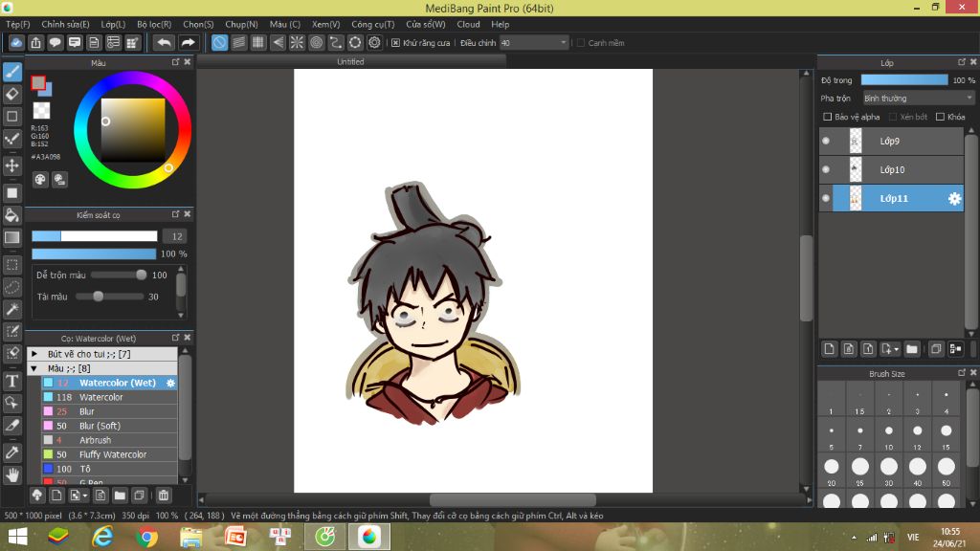Open add-brush dropdown arrow in brush panel
This screenshot has height=551, width=980.
click(85, 496)
